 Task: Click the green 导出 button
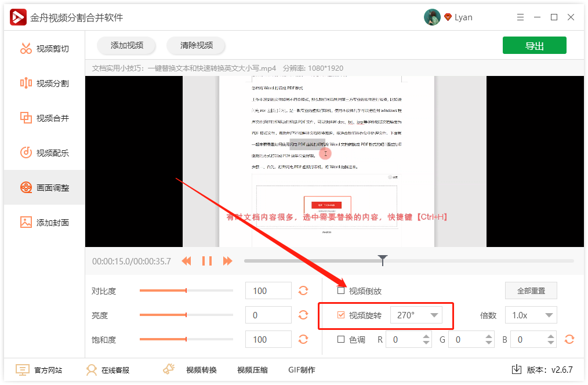point(535,45)
